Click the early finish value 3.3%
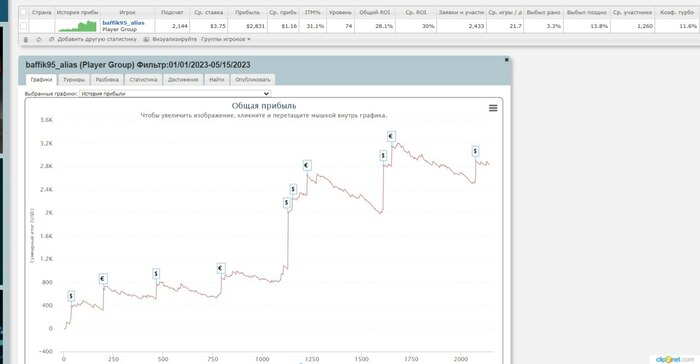This screenshot has width=700, height=364. 554,26
